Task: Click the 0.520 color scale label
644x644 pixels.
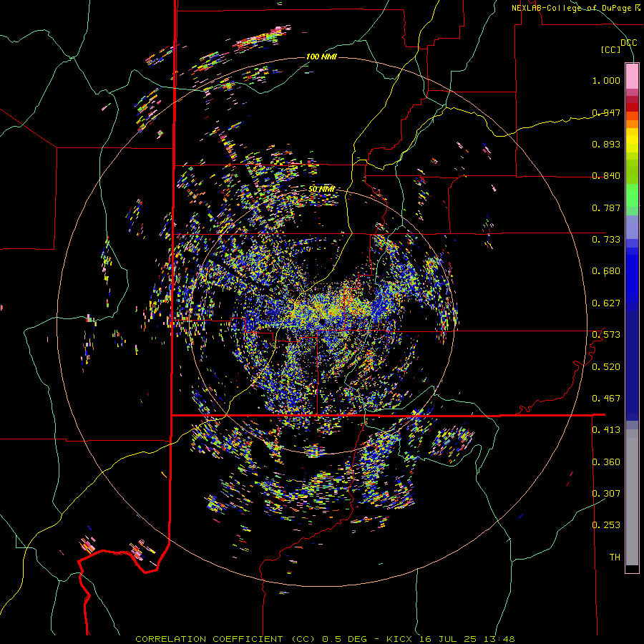Action: [x=606, y=366]
